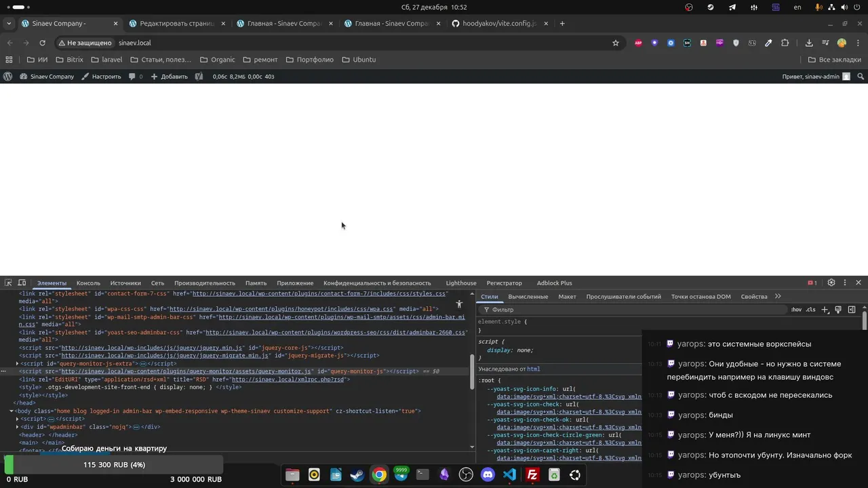Toggle .cls element classes button
The height and width of the screenshot is (488, 868).
point(810,310)
